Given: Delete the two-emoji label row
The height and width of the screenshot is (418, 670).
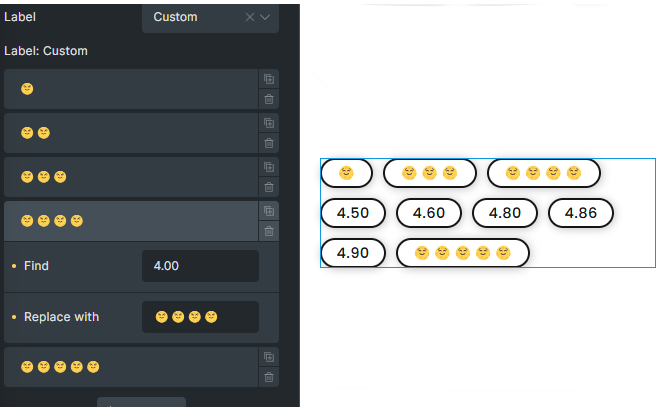Looking at the screenshot, I should click(269, 143).
